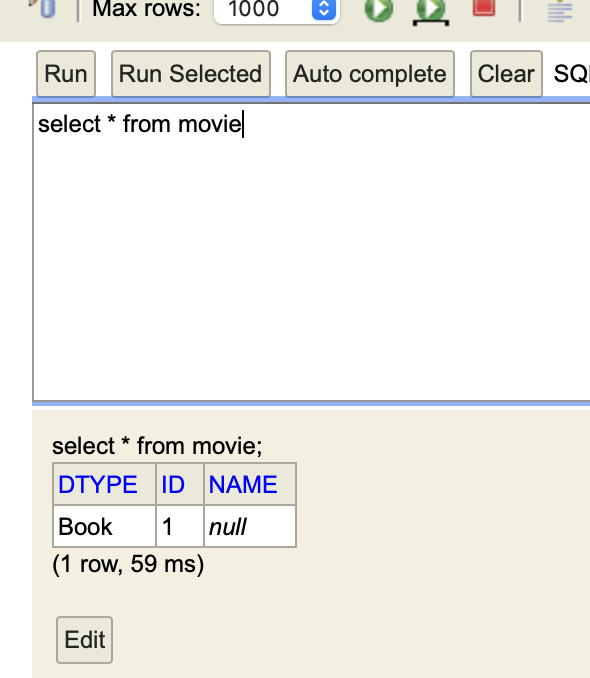Sort by the ID column header
Image resolution: width=590 pixels, height=678 pixels.
pyautogui.click(x=173, y=484)
